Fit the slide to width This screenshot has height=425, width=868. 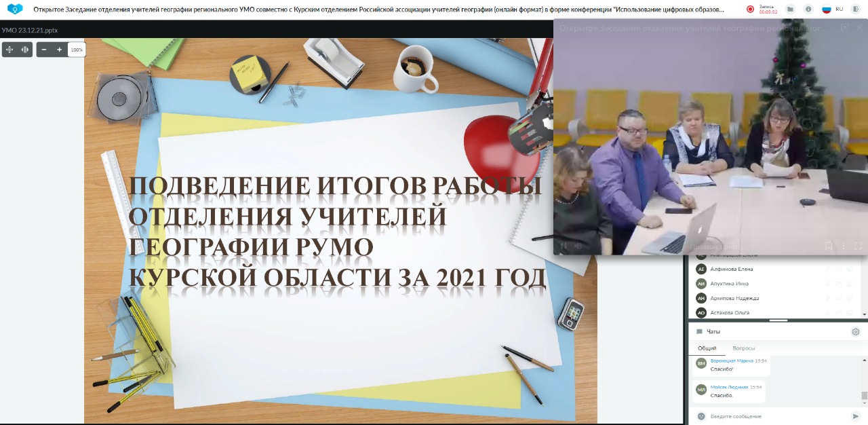click(25, 50)
